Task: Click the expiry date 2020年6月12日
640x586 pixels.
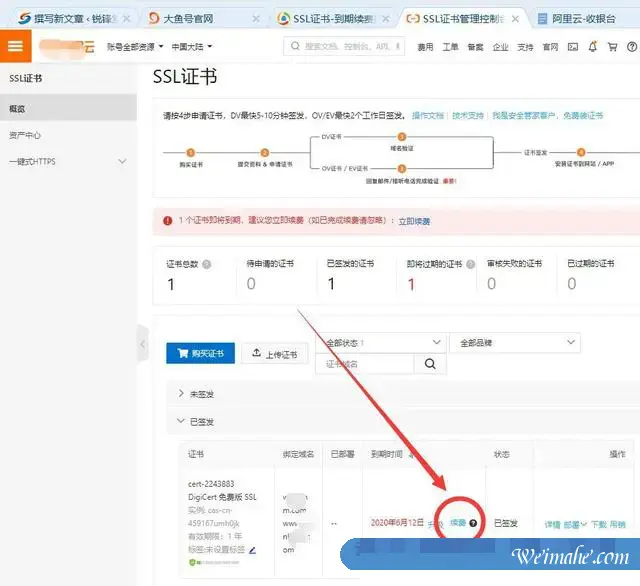Action: [397, 523]
